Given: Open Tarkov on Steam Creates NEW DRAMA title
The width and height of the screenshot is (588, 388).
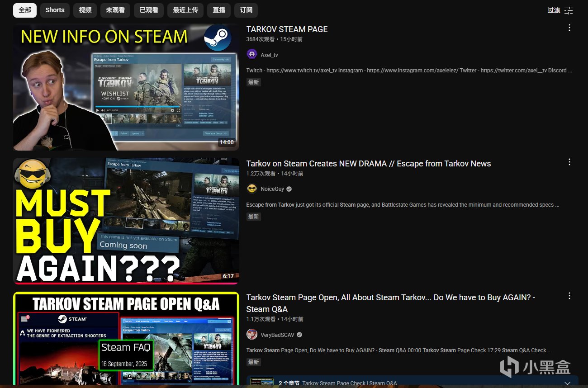Looking at the screenshot, I should click(x=369, y=163).
